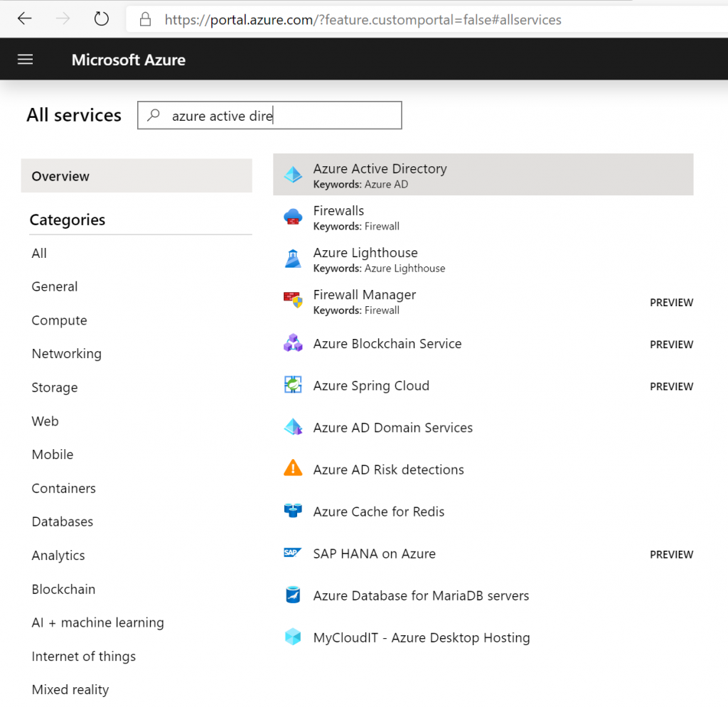Click the Azure Active Directory icon
Viewport: 728px width, 707px height.
point(293,174)
